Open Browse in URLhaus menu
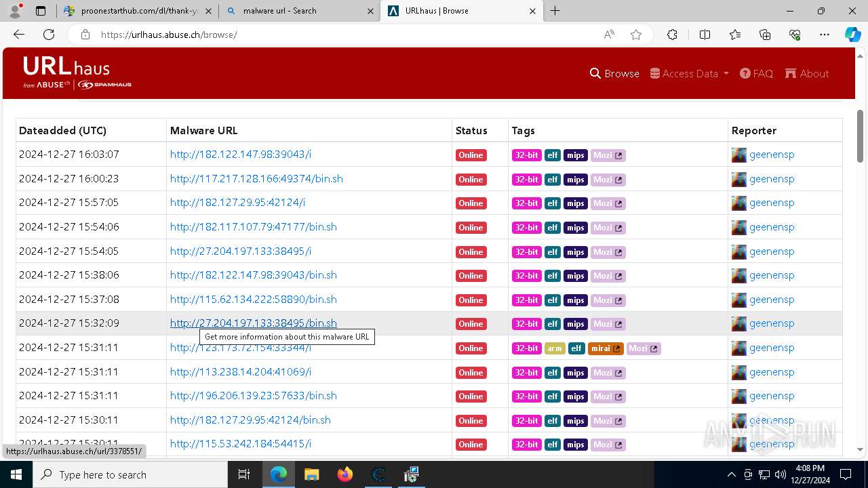The height and width of the screenshot is (488, 868). (x=614, y=73)
